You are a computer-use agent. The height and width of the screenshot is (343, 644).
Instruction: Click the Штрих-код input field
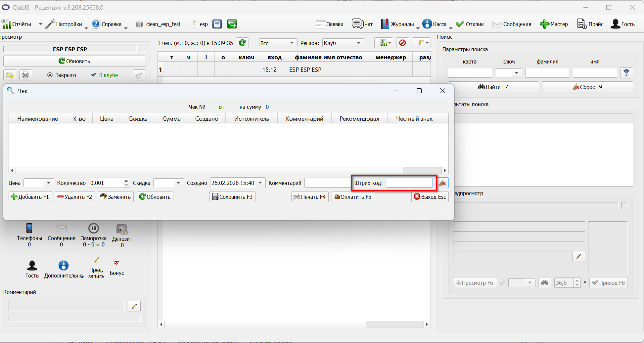(x=409, y=183)
